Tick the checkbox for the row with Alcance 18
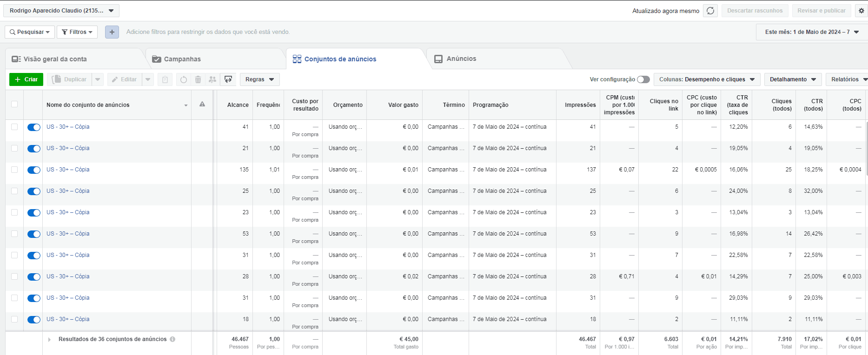This screenshot has height=355, width=868. 14,319
